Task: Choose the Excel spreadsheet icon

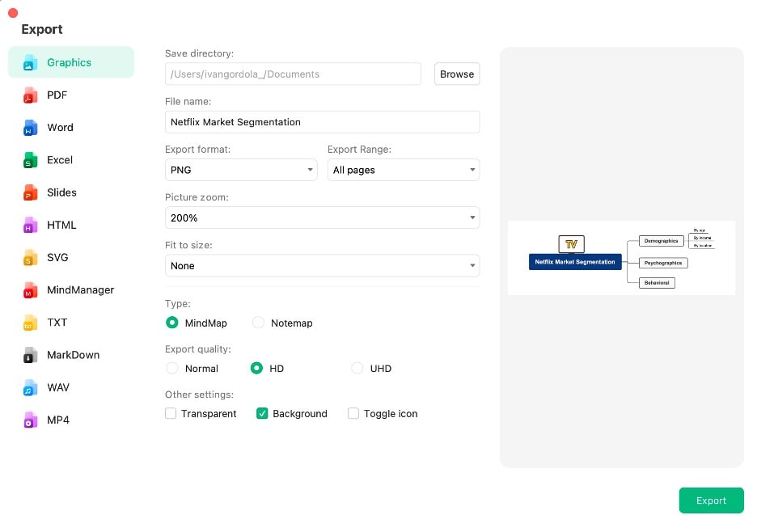Action: pos(31,160)
